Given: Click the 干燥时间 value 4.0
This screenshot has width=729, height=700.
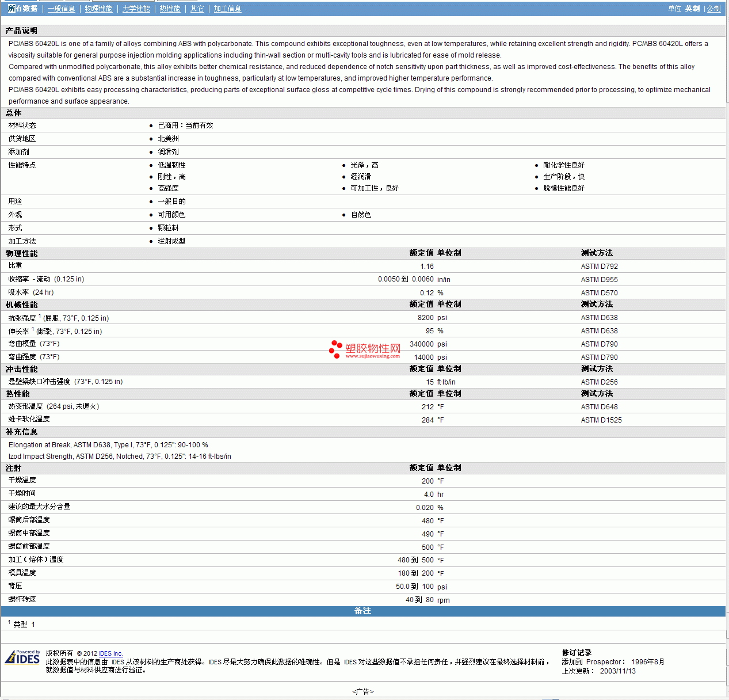Looking at the screenshot, I should (x=429, y=494).
